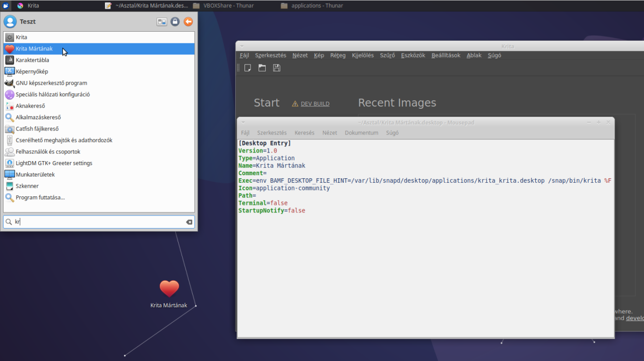Click the 'Recent Images' heading in Krita

397,103
